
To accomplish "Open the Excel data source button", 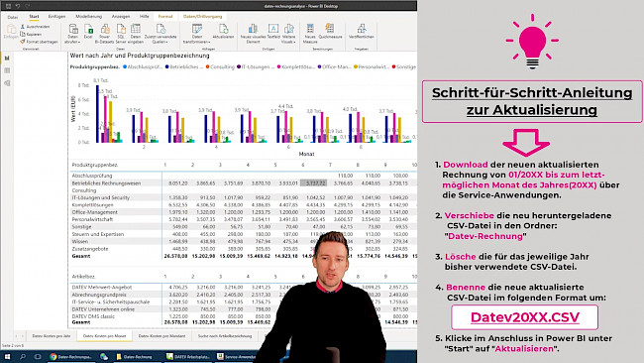I will click(88, 32).
